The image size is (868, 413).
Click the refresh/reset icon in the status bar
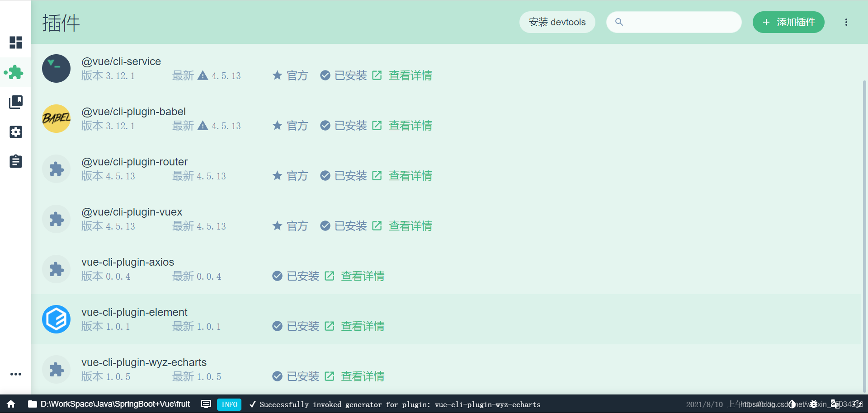[x=857, y=404]
